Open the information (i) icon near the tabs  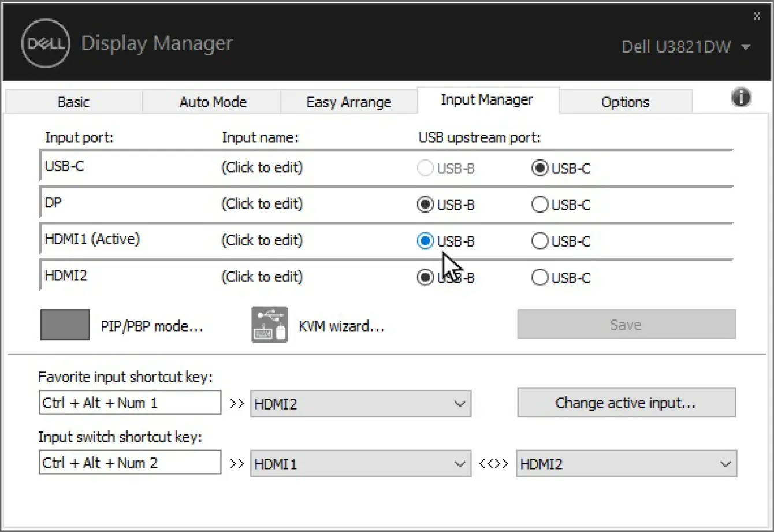741,98
